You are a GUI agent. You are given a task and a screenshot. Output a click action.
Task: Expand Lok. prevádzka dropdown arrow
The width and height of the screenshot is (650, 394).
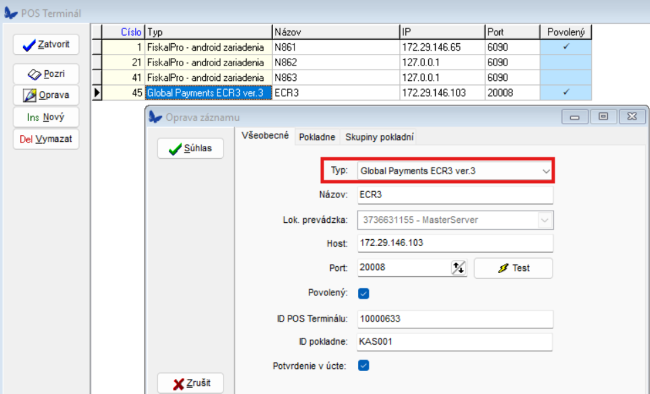pos(545,220)
